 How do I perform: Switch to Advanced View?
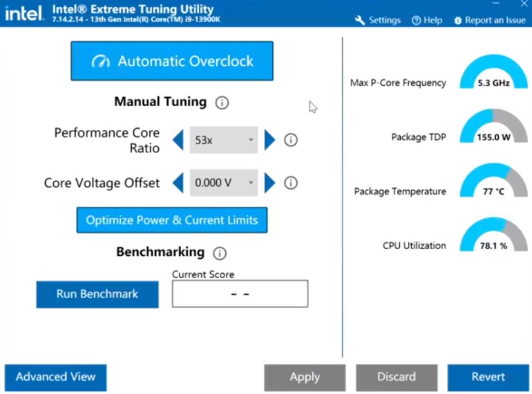tap(56, 377)
